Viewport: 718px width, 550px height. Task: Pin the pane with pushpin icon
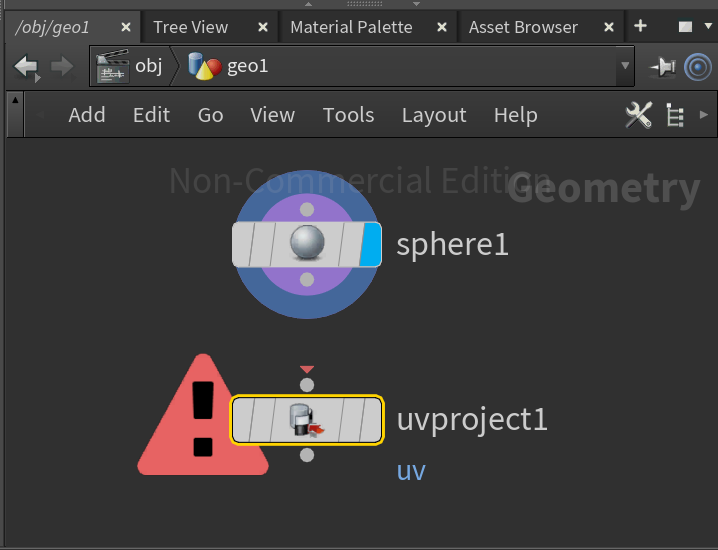click(x=663, y=67)
